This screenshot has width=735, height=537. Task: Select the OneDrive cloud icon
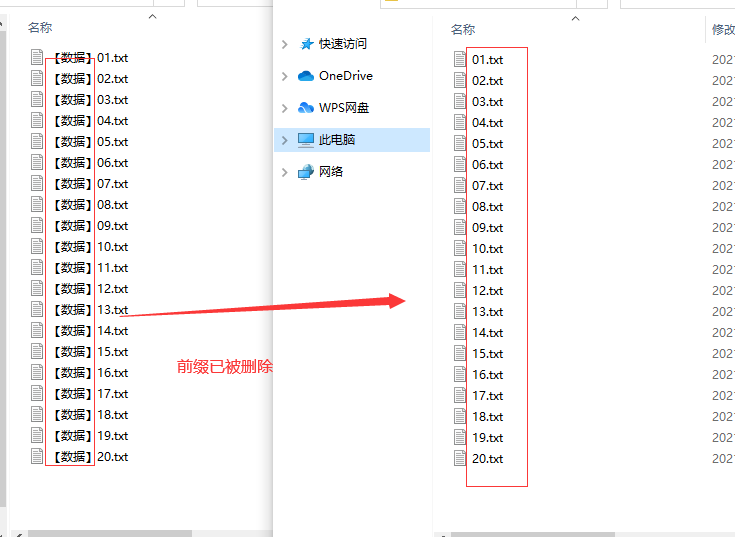(306, 76)
